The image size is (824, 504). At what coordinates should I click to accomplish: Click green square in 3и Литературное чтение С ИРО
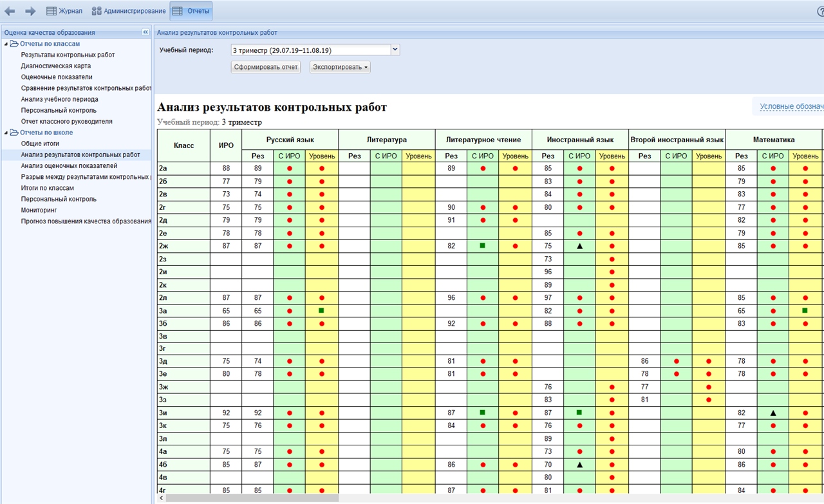(x=483, y=412)
